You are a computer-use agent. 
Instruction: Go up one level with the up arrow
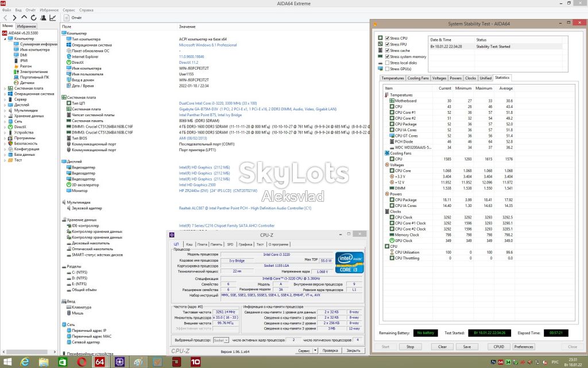click(x=24, y=18)
